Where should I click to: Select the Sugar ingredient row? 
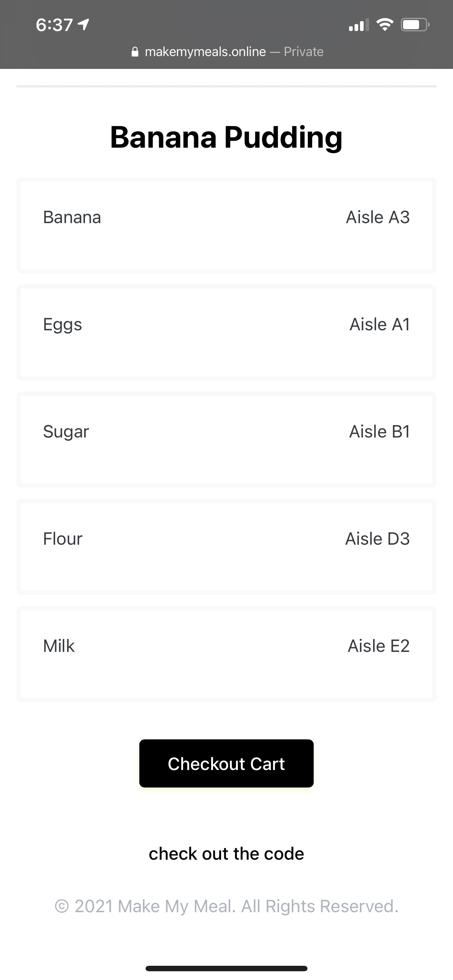(226, 440)
